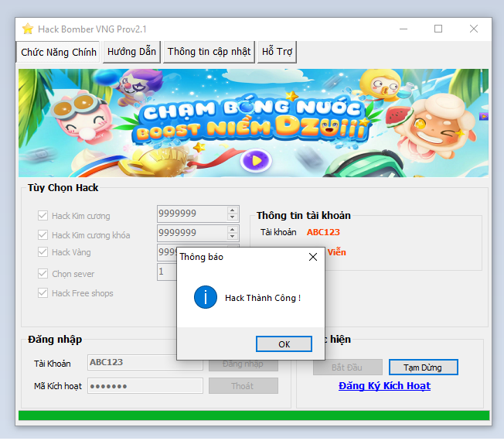504x441 pixels.
Task: Switch to Chức Năng Chính tab
Action: [58, 52]
